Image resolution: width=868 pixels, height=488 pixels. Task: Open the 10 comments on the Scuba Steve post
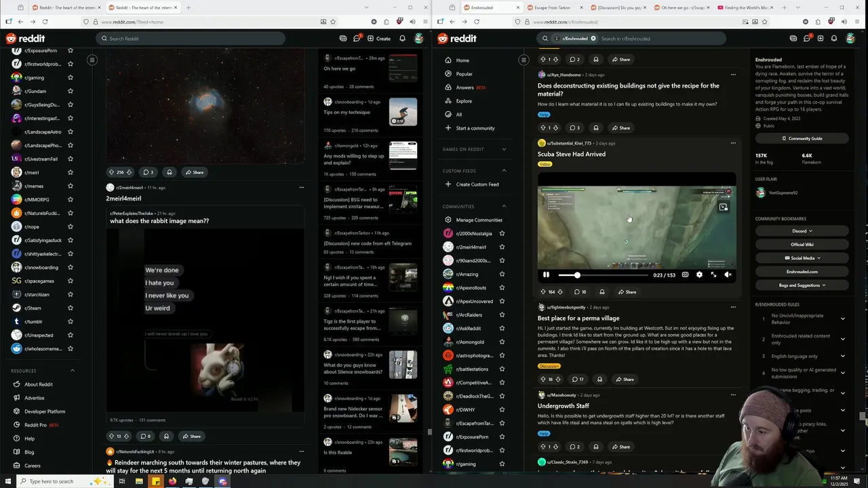coord(580,292)
